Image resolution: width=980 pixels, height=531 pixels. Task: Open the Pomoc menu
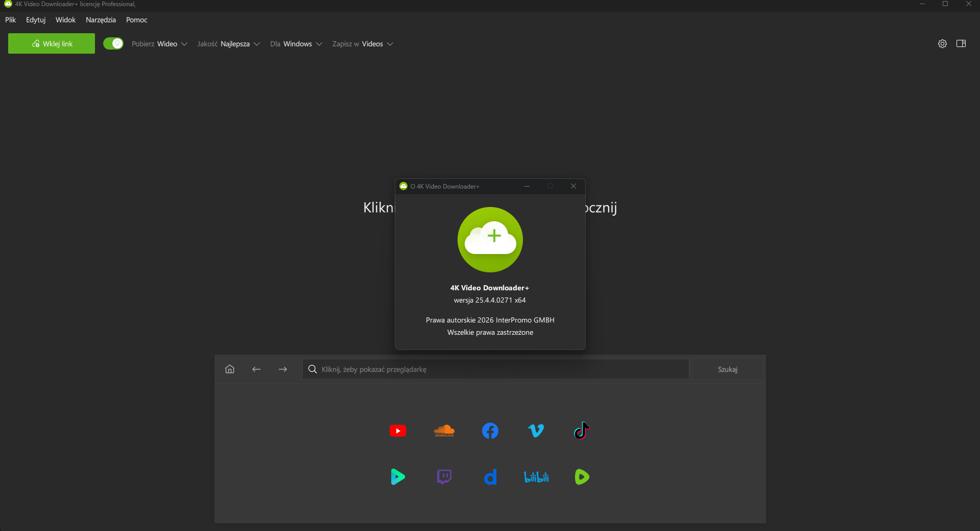(136, 20)
